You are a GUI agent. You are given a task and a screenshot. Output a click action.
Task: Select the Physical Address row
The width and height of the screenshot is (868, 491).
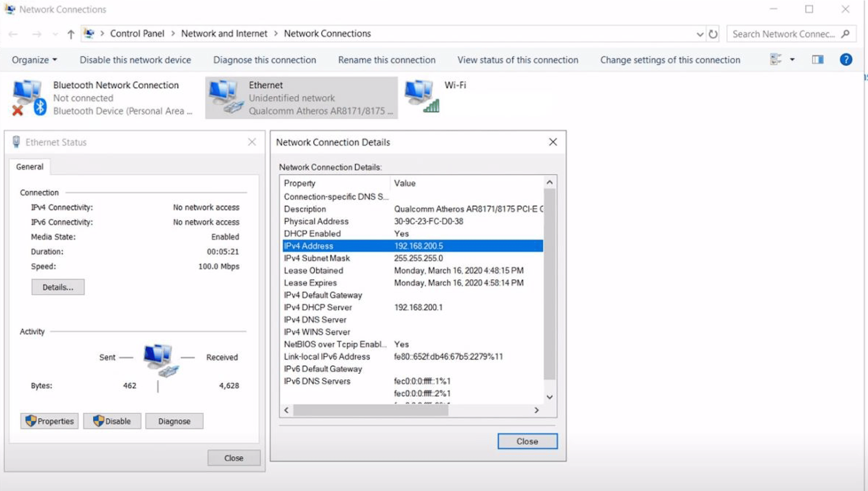point(413,221)
